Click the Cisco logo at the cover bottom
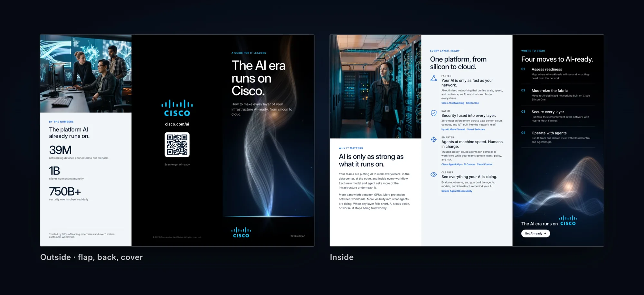The width and height of the screenshot is (644, 295). (x=241, y=233)
